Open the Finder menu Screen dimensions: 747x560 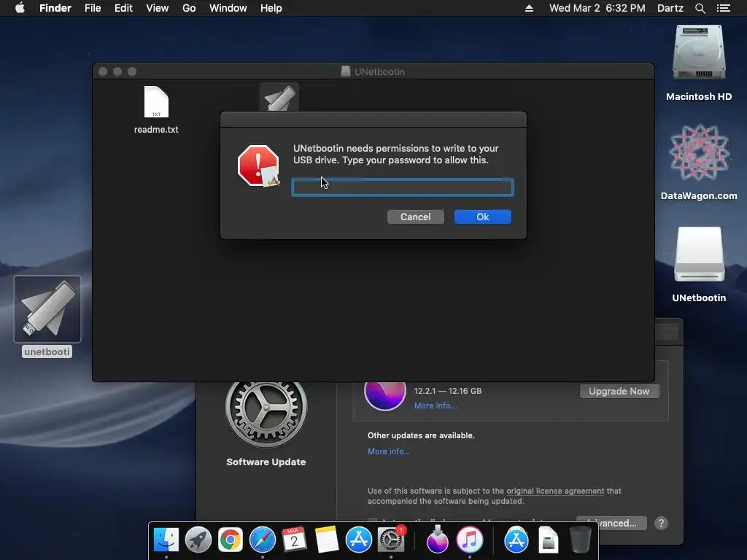[x=55, y=8]
